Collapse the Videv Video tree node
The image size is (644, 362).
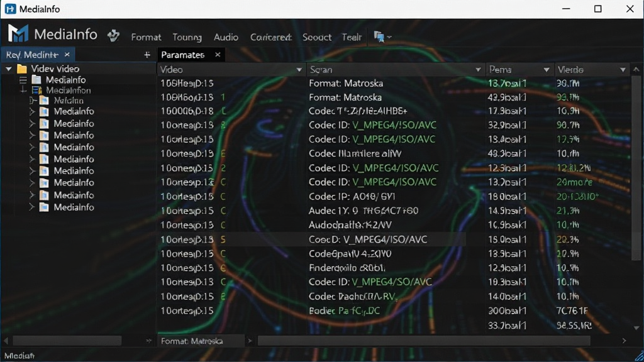pos(8,69)
